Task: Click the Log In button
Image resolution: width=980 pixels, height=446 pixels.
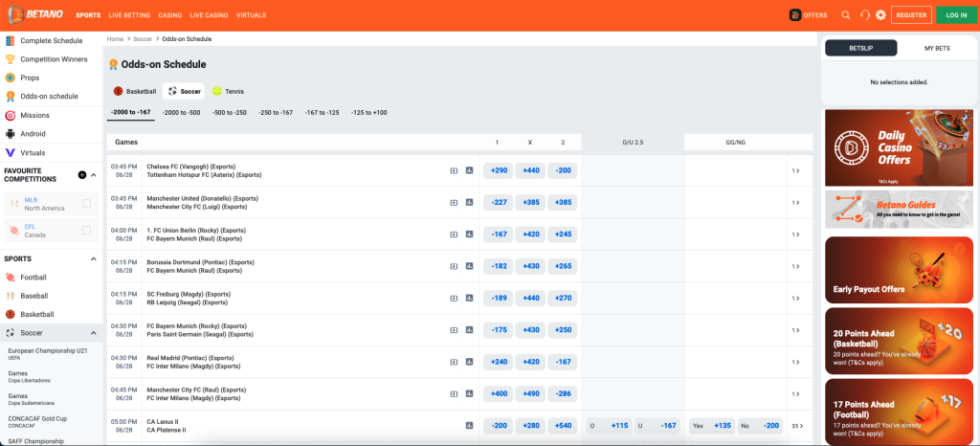Action: pyautogui.click(x=956, y=15)
